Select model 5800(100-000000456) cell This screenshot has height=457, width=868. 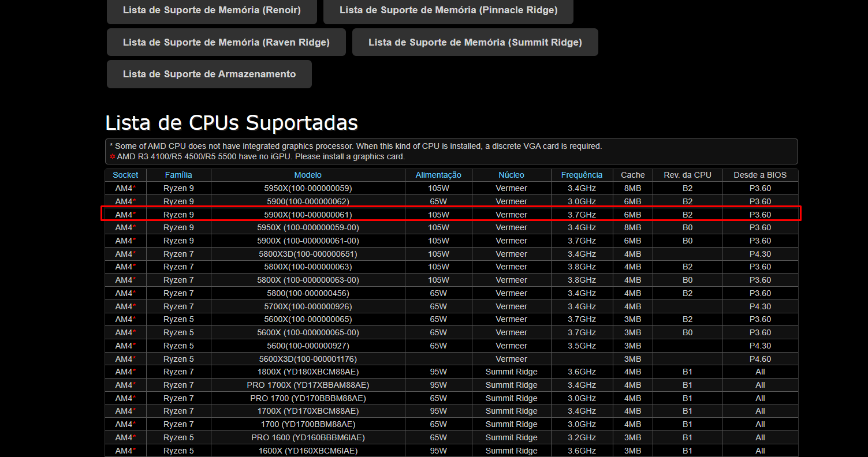(x=308, y=293)
